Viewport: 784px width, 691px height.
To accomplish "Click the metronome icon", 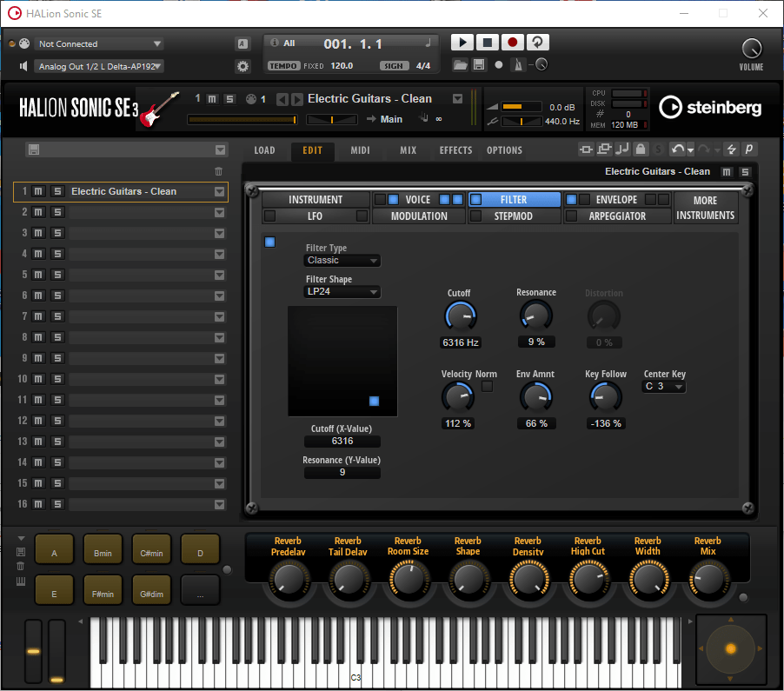I will [x=519, y=65].
